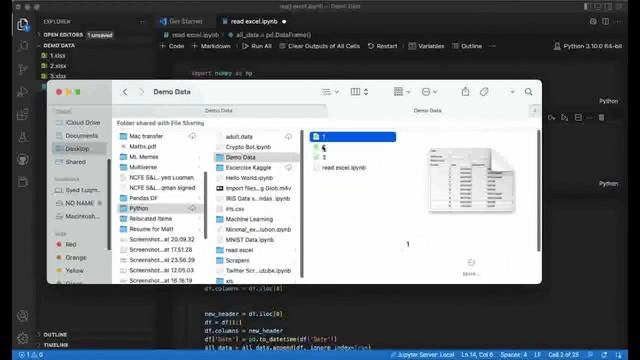Expand TIMELINE section in Explorer
This screenshot has height=360, width=640.
56,344
